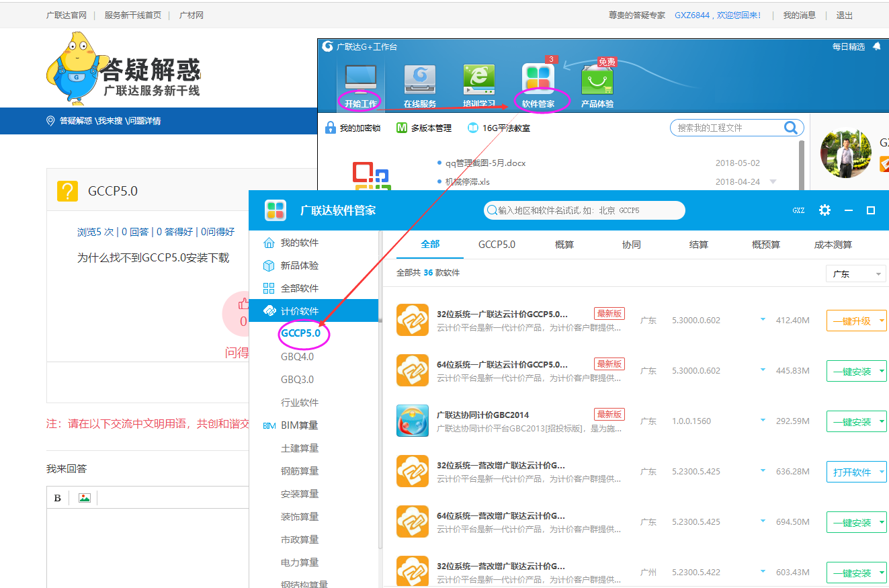This screenshot has width=889, height=588.
Task: Switch to 协同 tab
Action: click(632, 245)
